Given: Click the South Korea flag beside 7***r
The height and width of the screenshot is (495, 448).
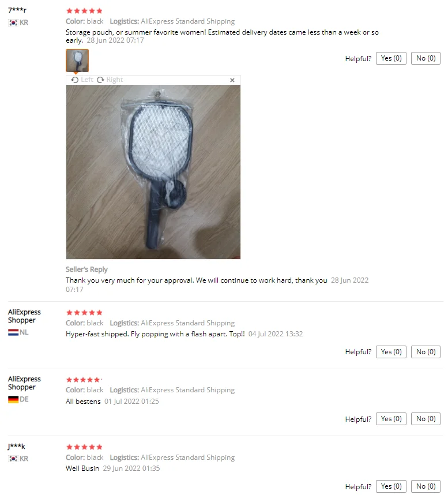Looking at the screenshot, I should [x=13, y=22].
